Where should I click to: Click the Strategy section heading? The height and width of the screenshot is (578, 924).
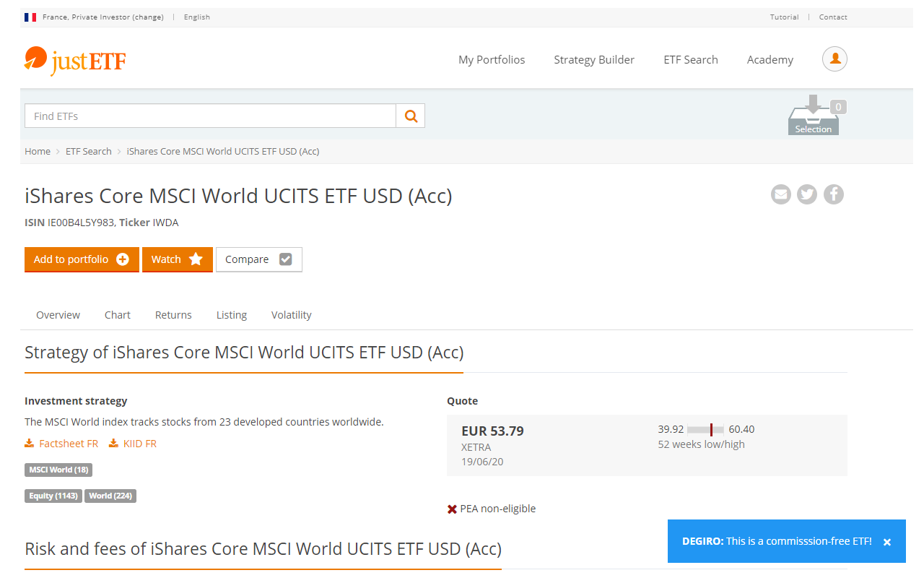click(244, 353)
